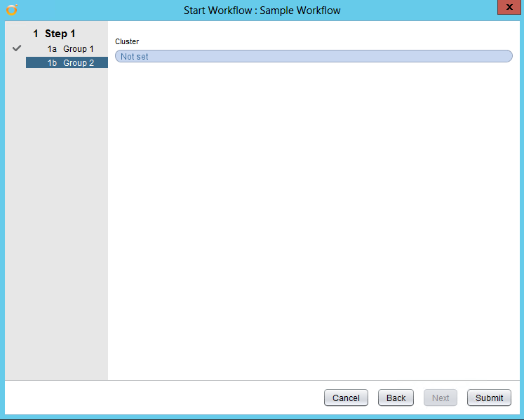Image resolution: width=524 pixels, height=420 pixels.
Task: Submit the Sample Workflow
Action: 489,398
